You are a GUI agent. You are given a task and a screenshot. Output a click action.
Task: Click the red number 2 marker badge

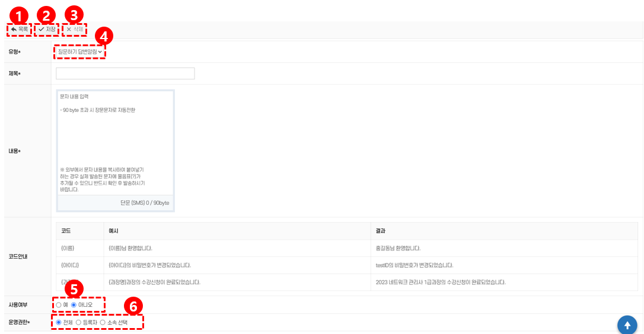46,14
